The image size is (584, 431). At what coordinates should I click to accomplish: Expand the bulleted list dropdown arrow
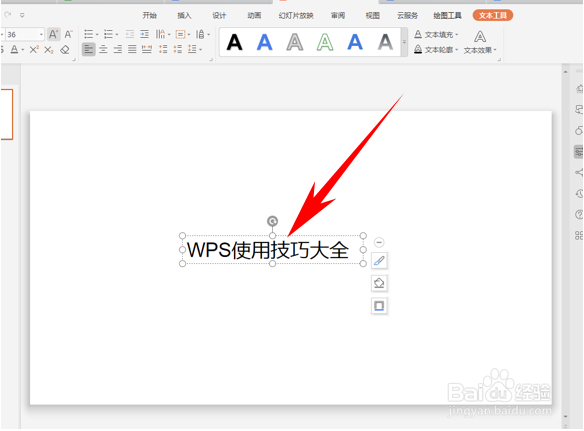97,35
